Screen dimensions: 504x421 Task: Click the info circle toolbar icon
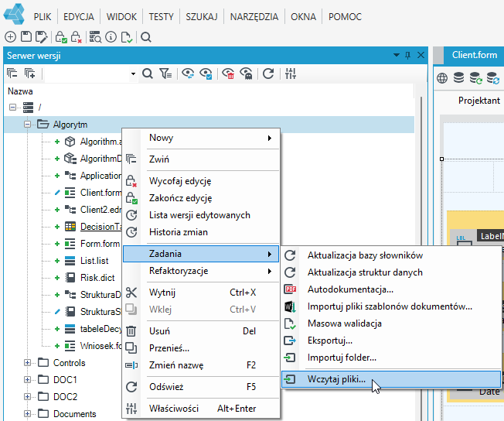coord(111,37)
